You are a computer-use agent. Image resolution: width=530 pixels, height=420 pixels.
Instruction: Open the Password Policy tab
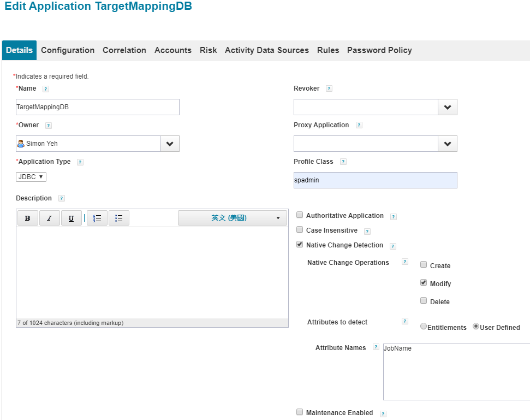[379, 50]
